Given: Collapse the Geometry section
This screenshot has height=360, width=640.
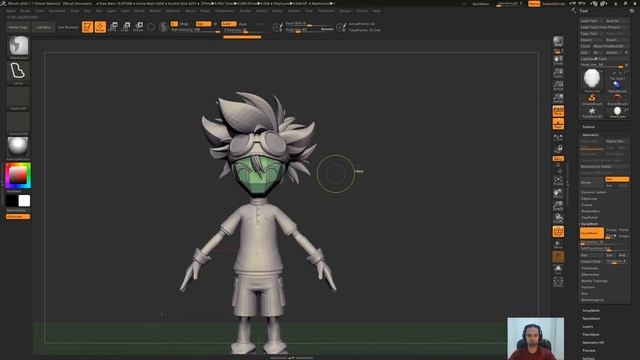Looking at the screenshot, I should tap(590, 135).
